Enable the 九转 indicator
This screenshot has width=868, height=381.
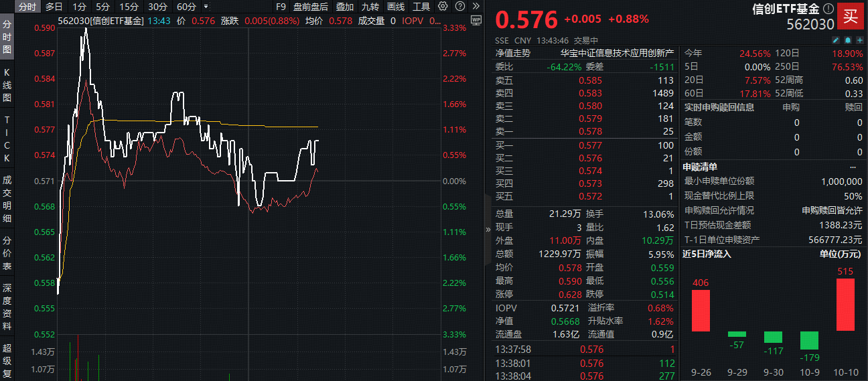pyautogui.click(x=369, y=7)
